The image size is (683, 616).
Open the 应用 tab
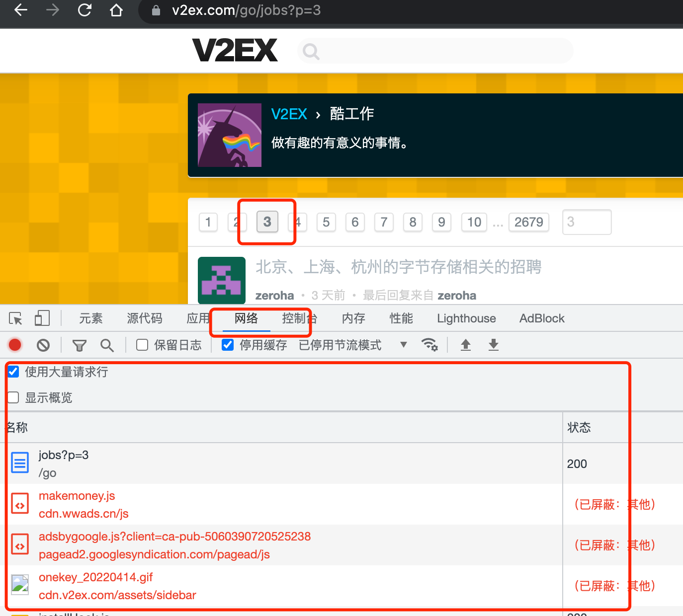click(x=198, y=318)
